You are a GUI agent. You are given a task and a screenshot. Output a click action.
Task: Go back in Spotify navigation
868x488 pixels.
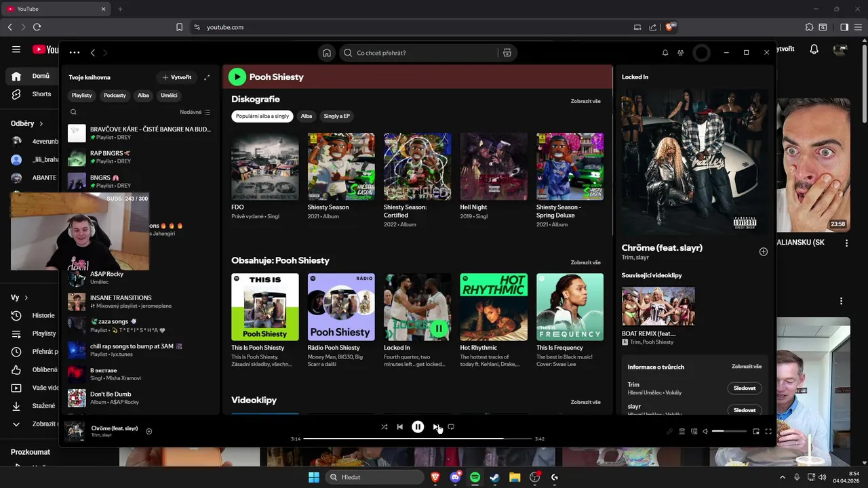pyautogui.click(x=93, y=53)
